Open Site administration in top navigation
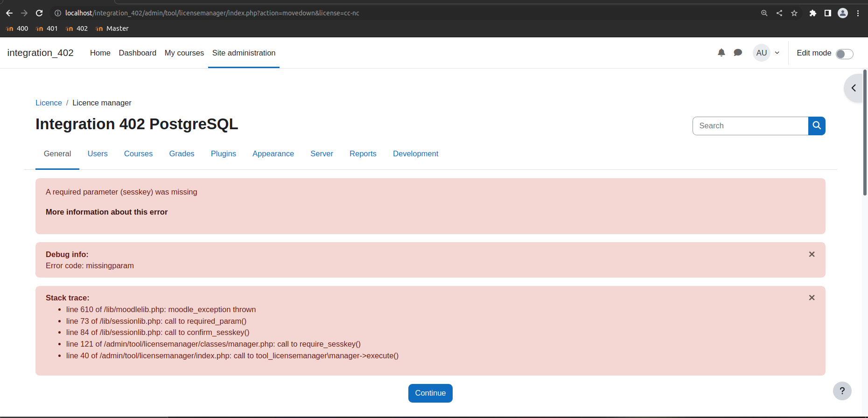The image size is (868, 418). [x=244, y=53]
